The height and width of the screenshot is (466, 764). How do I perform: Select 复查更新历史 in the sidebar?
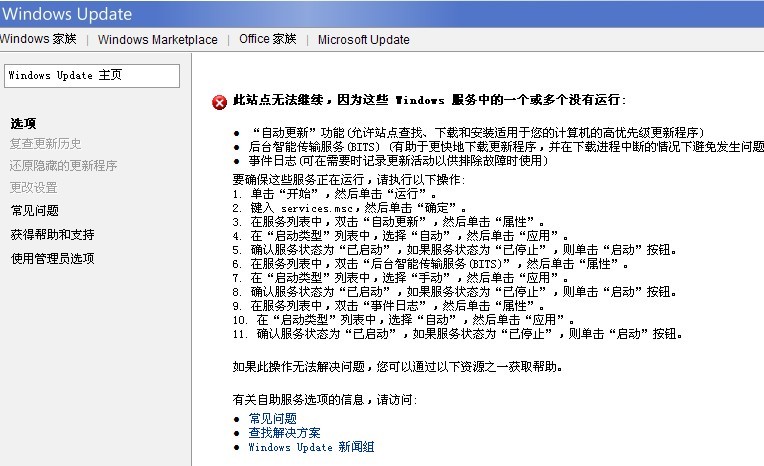pyautogui.click(x=45, y=144)
